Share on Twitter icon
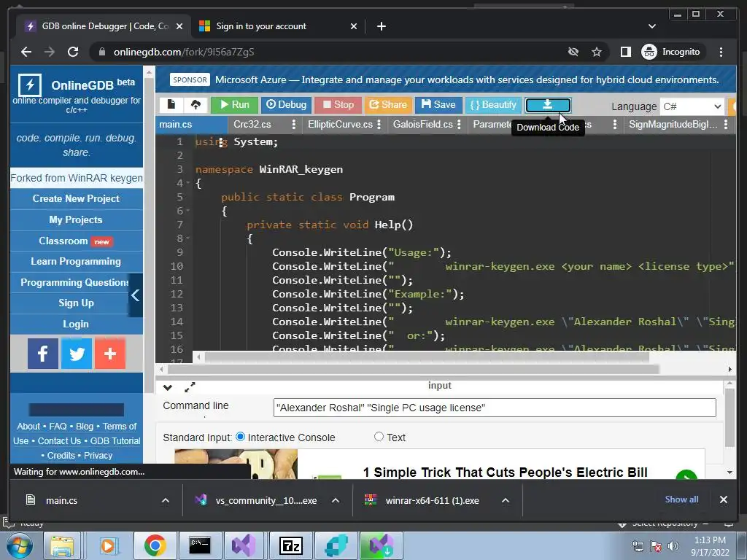The width and height of the screenshot is (747, 560). (77, 354)
